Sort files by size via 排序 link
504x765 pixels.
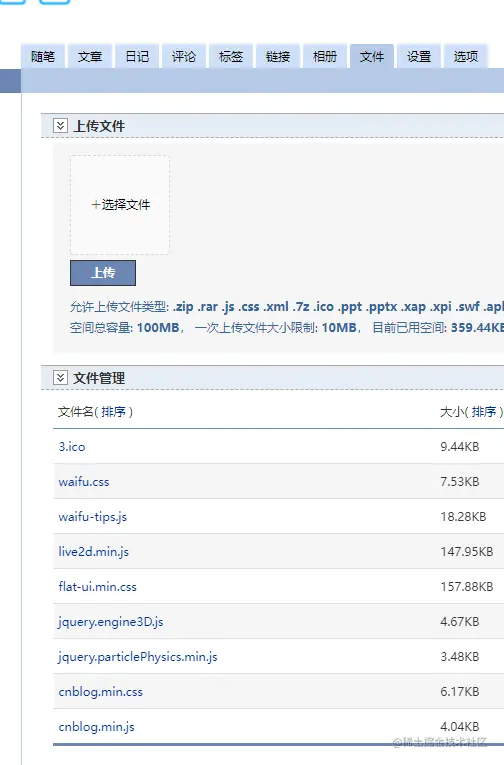[x=484, y=412]
